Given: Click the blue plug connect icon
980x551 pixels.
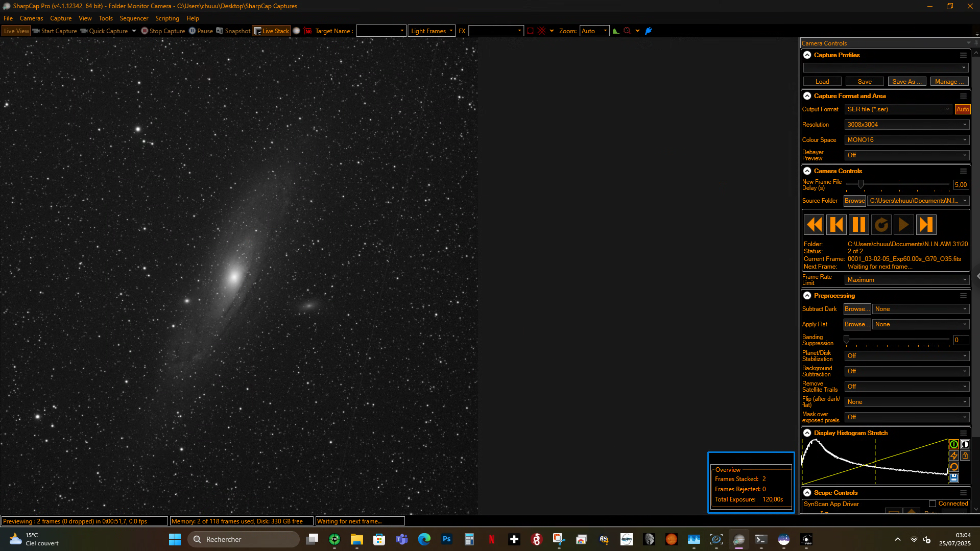Looking at the screenshot, I should tap(649, 31).
